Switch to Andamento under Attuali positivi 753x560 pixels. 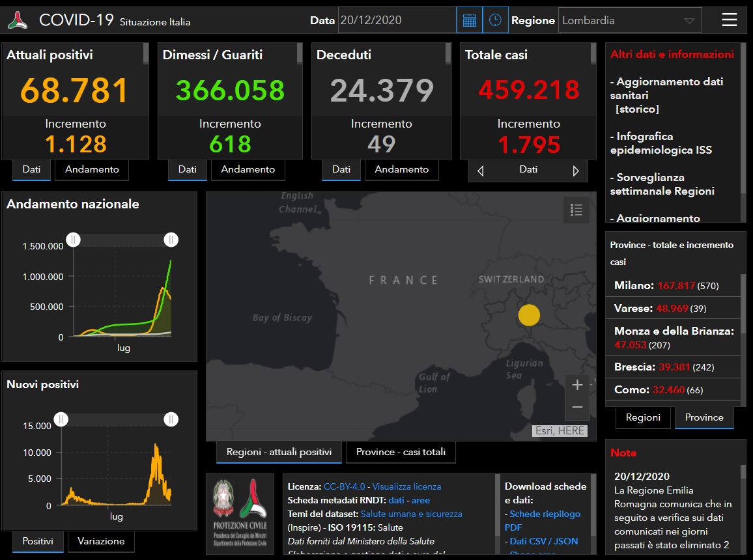(92, 169)
